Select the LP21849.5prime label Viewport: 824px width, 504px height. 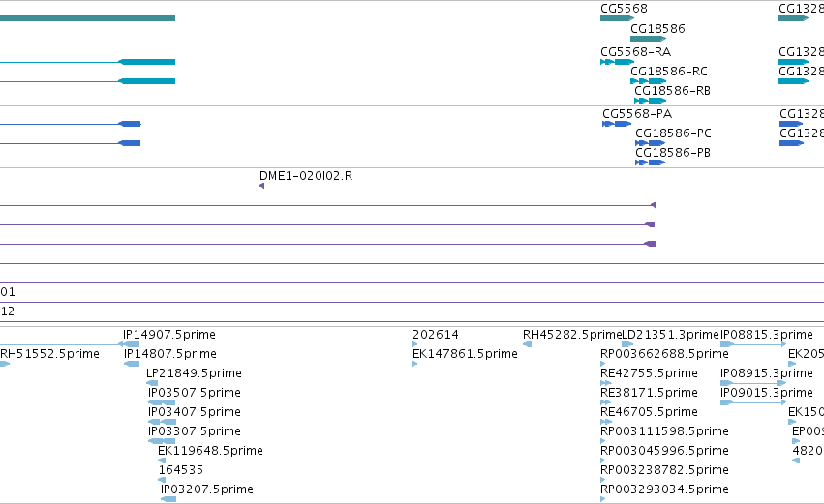tap(194, 373)
